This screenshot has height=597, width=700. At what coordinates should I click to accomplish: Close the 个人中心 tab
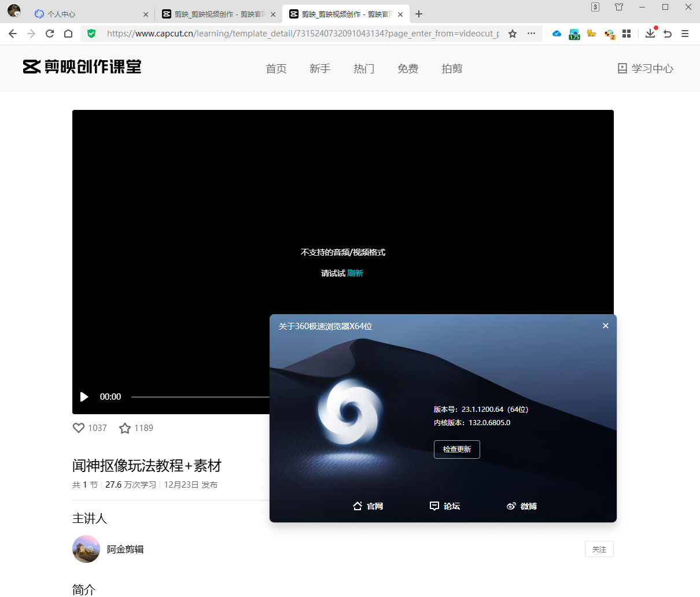[146, 14]
